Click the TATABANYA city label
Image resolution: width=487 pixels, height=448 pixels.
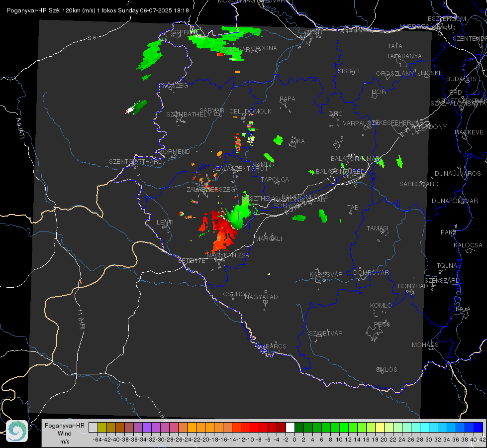pos(404,56)
